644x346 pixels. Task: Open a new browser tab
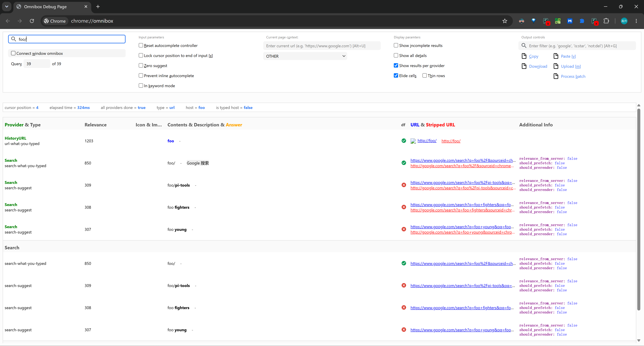tap(98, 7)
